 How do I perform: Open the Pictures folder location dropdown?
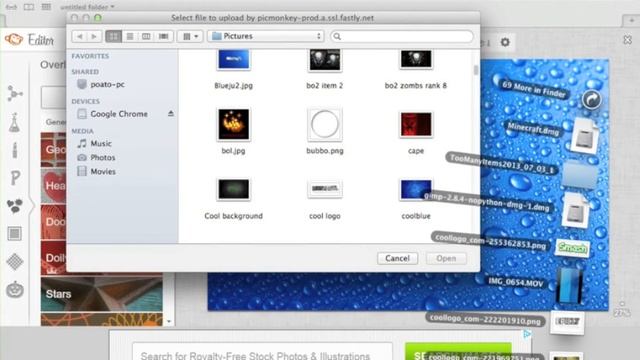click(x=266, y=36)
